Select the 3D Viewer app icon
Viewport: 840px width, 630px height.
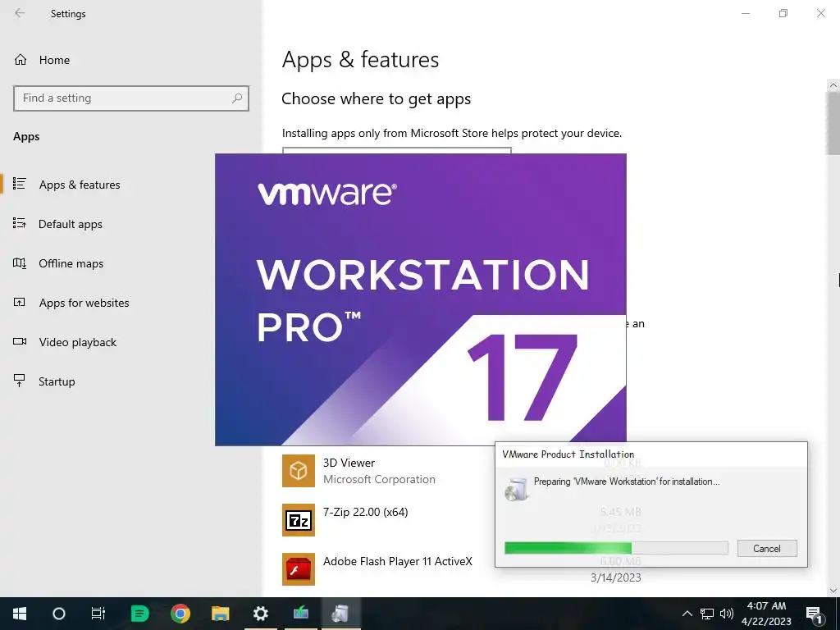[x=299, y=470]
